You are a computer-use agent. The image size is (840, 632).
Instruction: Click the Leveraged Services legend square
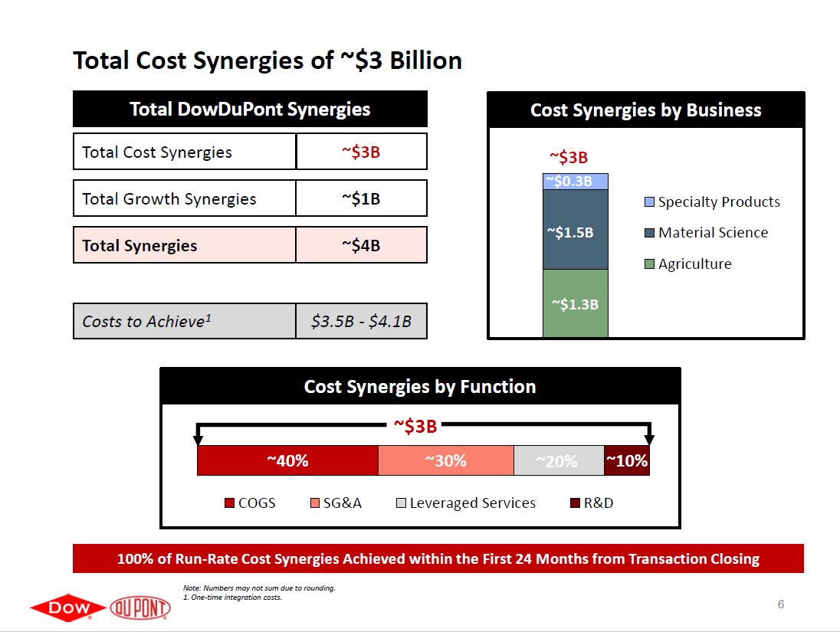(401, 503)
